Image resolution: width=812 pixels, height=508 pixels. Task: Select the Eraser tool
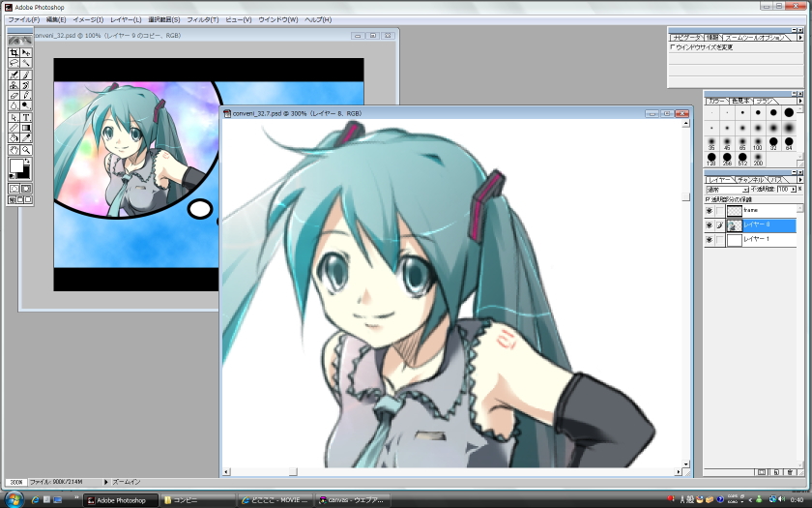(14, 96)
